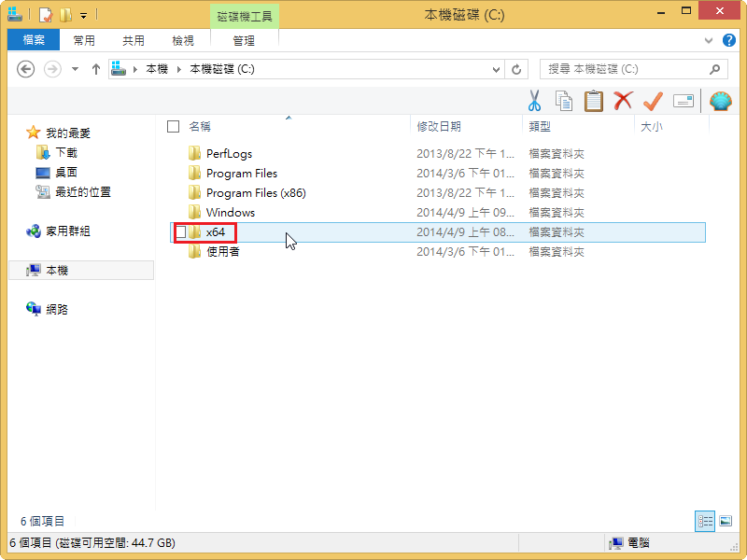Viewport: 747px width, 560px height.
Task: Click the shell icon at toolbar end
Action: click(x=720, y=101)
